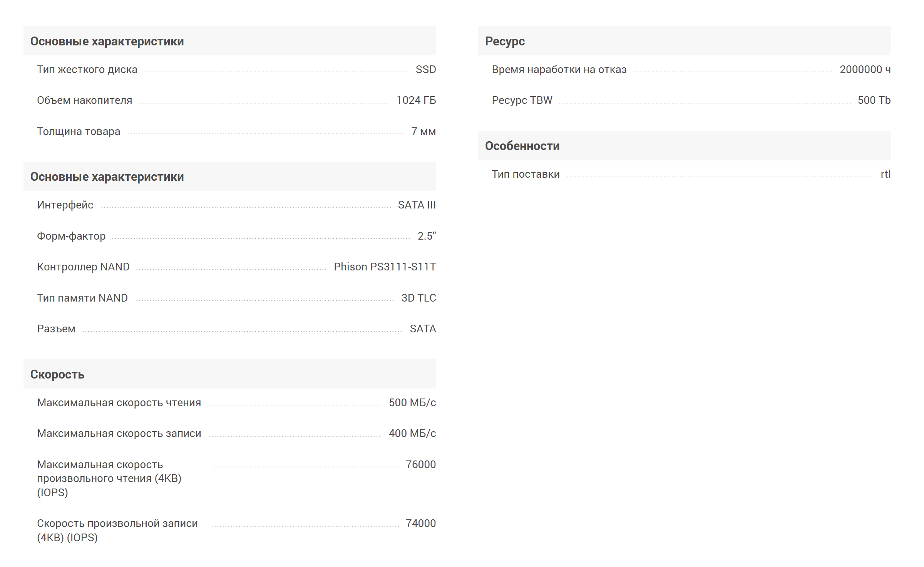Select 'Максимальная скорость чтения' label
Viewport: 924px width, 567px height.
click(x=119, y=403)
